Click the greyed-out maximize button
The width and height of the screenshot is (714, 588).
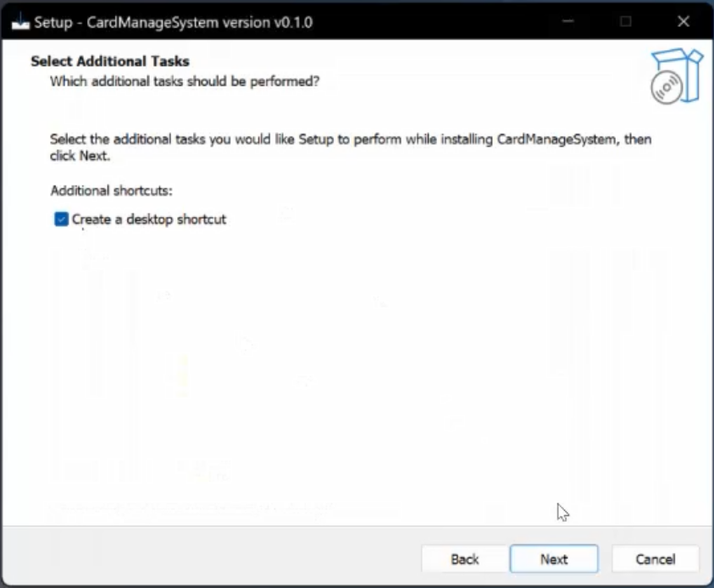coord(625,22)
